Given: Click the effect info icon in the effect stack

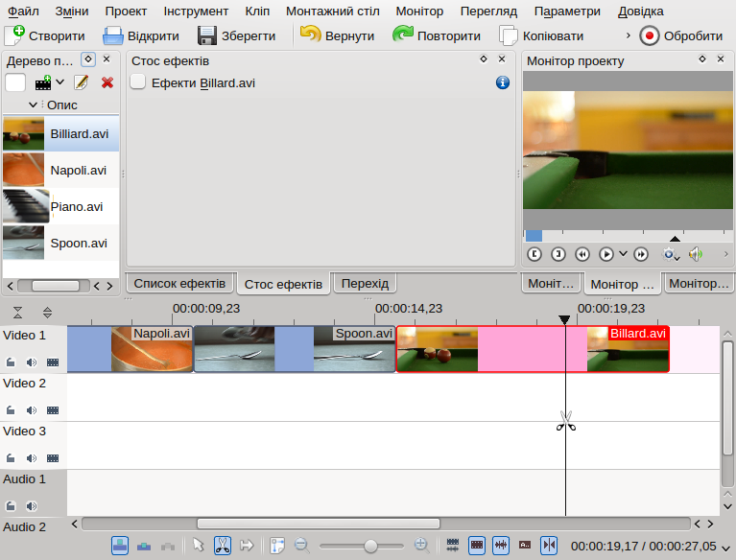Looking at the screenshot, I should click(502, 82).
